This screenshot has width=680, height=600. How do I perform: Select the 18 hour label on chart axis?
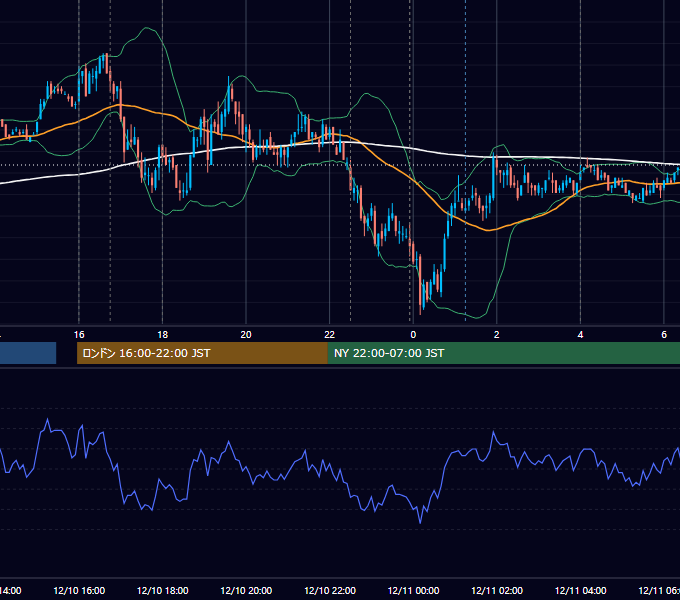pos(163,335)
